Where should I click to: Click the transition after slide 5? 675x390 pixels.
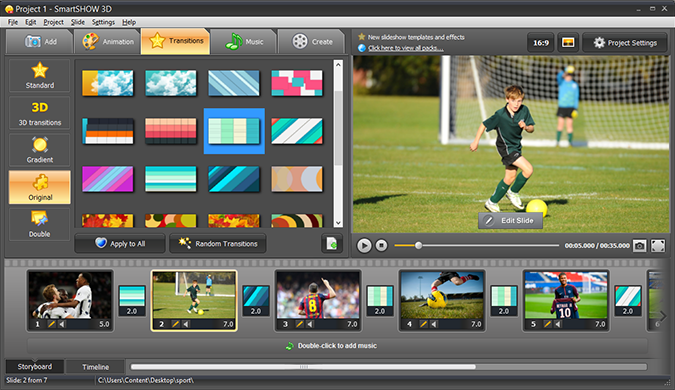point(628,300)
